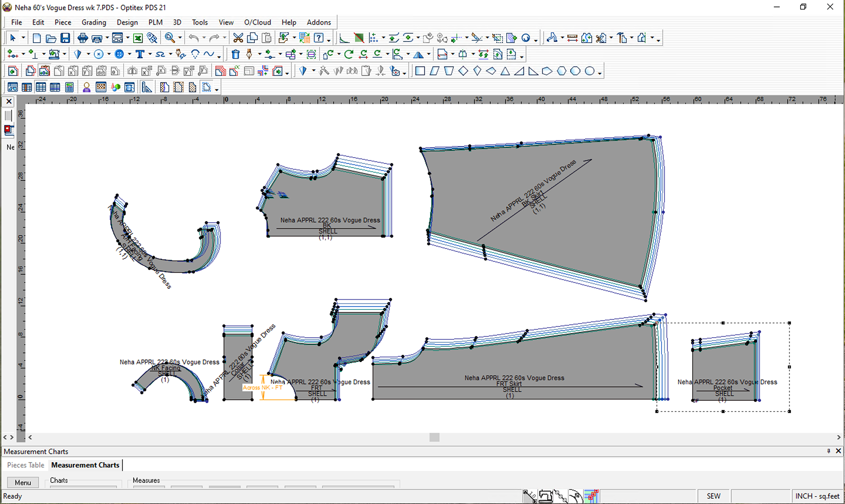Click the Menu button in Measurement Charts
Image resolution: width=845 pixels, height=504 pixels.
[x=23, y=482]
